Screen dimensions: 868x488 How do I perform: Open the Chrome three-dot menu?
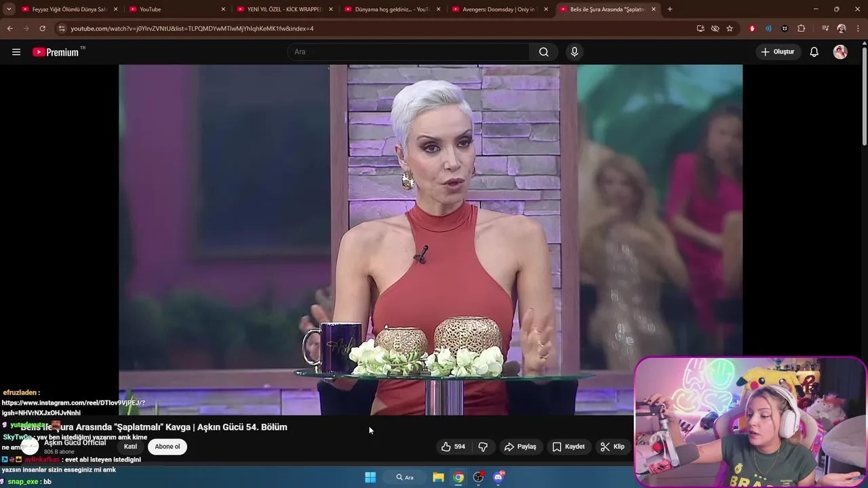[856, 28]
